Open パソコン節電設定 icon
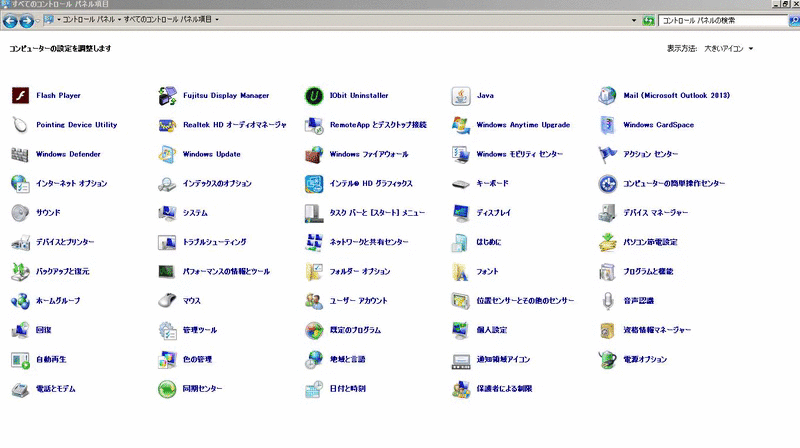 607,242
